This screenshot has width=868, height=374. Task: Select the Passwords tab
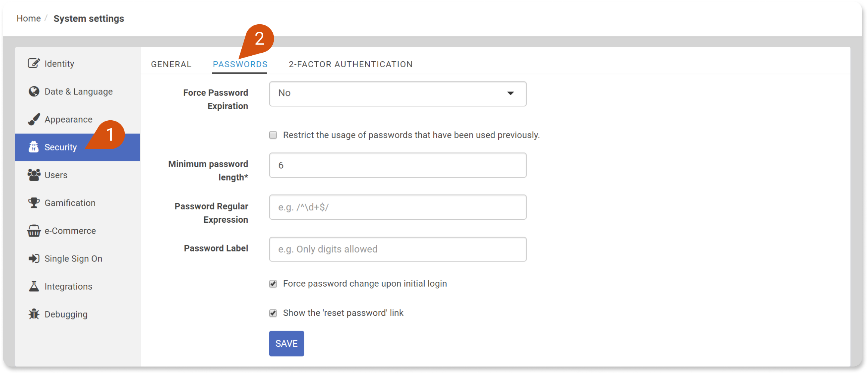click(x=240, y=64)
